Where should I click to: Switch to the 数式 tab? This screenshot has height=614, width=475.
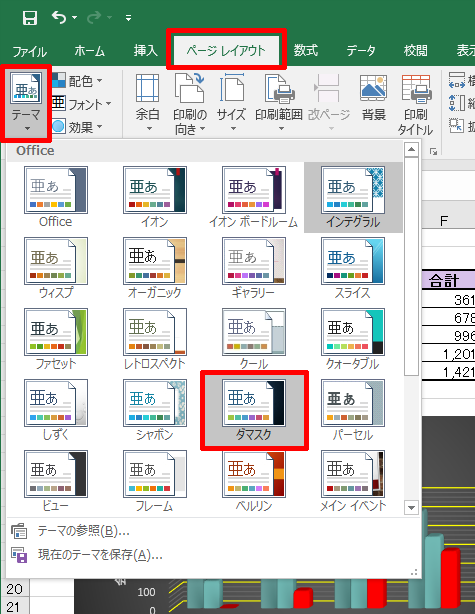306,51
